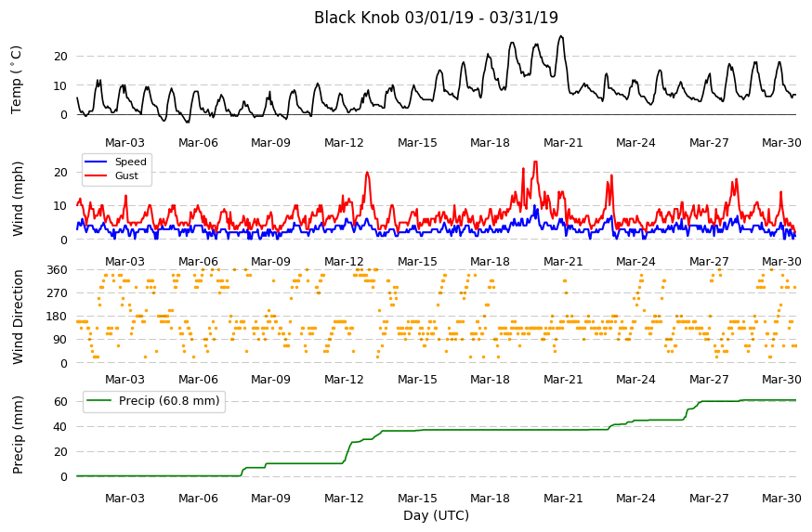Click the 180 tick on wind direction axis
This screenshot has height=532, width=812.
coord(57,317)
